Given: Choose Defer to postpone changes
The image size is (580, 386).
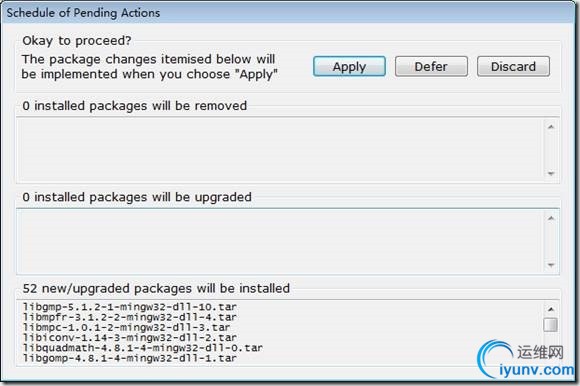Looking at the screenshot, I should (x=431, y=67).
